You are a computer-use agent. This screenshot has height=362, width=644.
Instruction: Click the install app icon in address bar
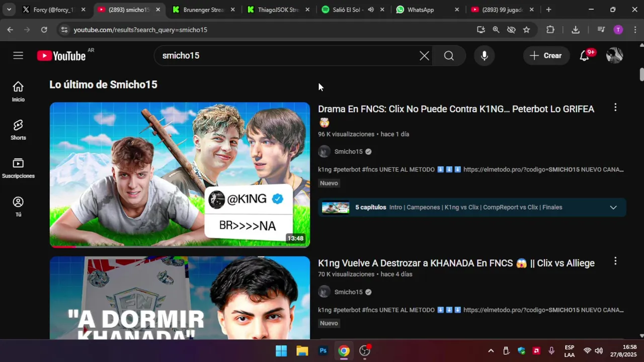pyautogui.click(x=481, y=30)
